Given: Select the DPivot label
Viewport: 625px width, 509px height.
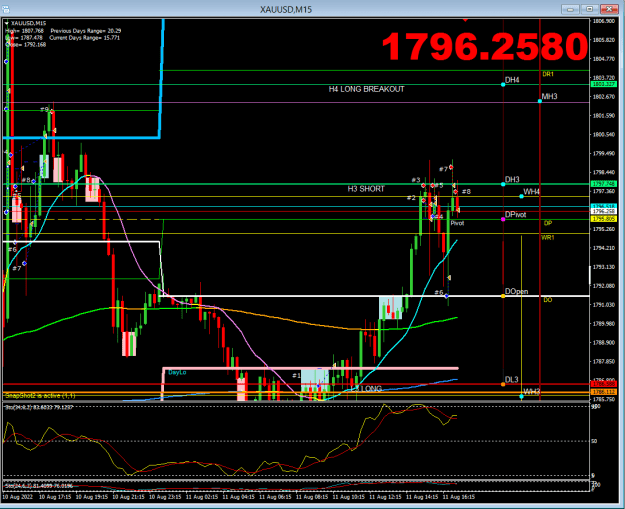Looking at the screenshot, I should click(x=515, y=214).
